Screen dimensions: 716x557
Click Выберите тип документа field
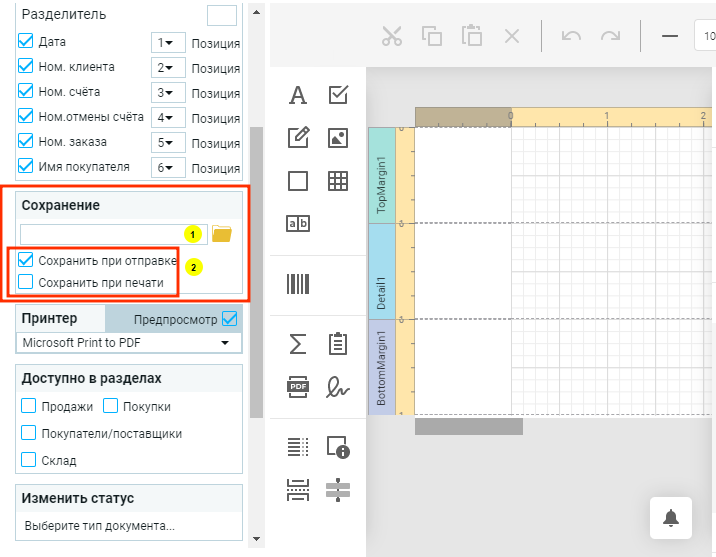click(x=130, y=526)
